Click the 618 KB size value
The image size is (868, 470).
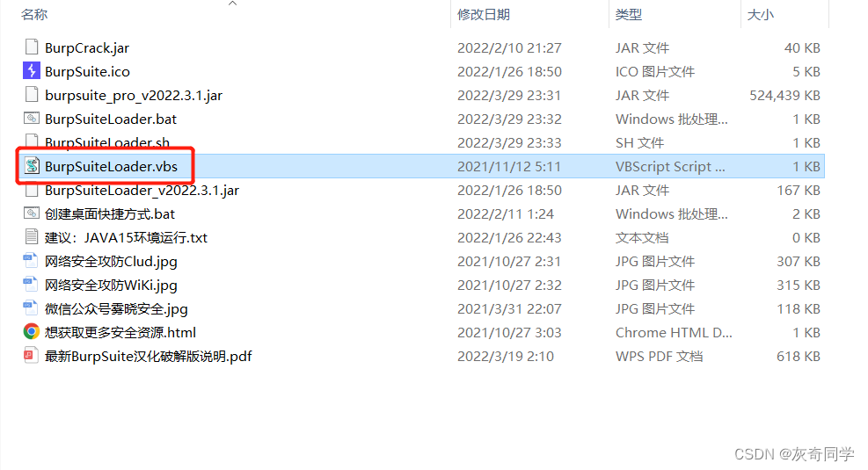(799, 357)
